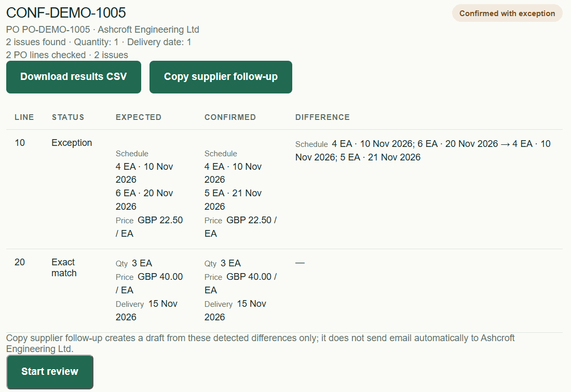Click Copy supplier follow-up button

(221, 77)
